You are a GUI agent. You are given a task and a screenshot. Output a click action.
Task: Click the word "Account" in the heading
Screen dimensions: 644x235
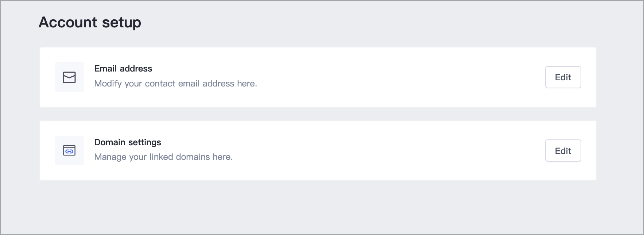tap(68, 22)
